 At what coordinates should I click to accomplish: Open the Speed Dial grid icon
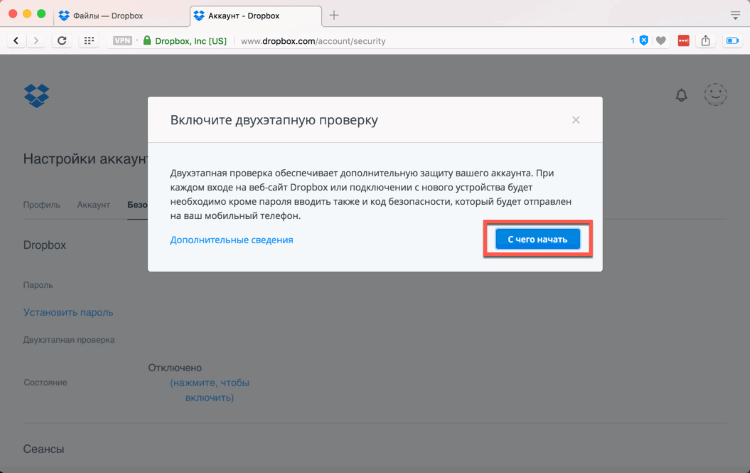coord(89,41)
